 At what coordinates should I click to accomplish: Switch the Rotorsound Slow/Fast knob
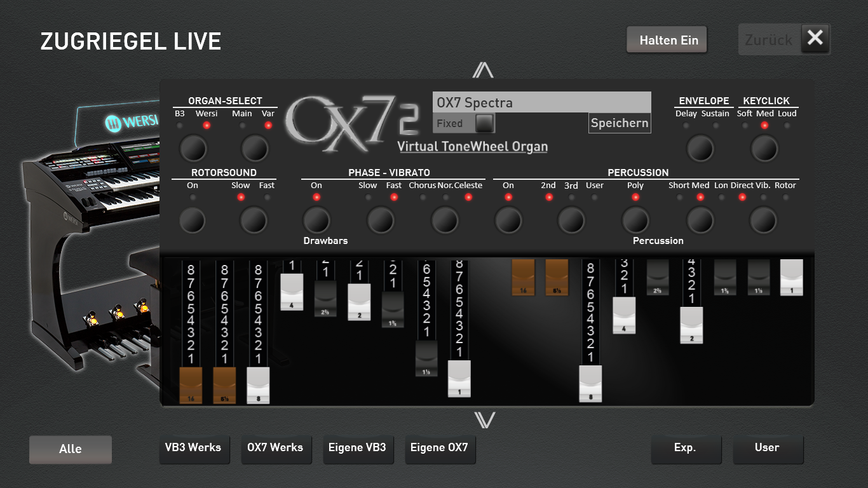click(x=253, y=220)
